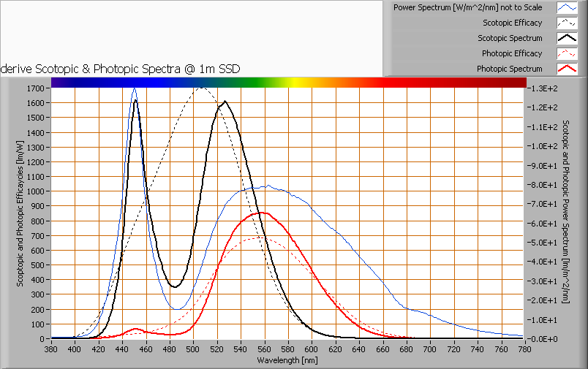Click the Wavelength [nm] x-axis label

[x=287, y=360]
